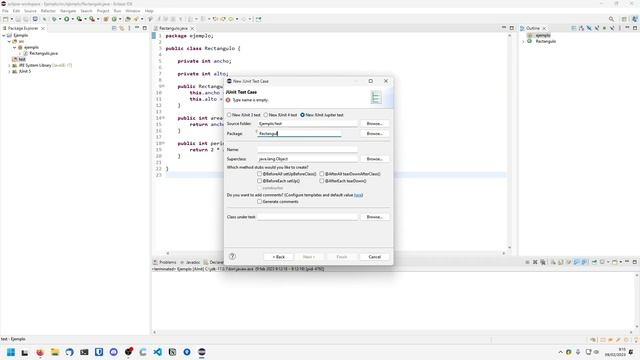
Task: Open the dialog help question-mark icon
Action: click(232, 256)
